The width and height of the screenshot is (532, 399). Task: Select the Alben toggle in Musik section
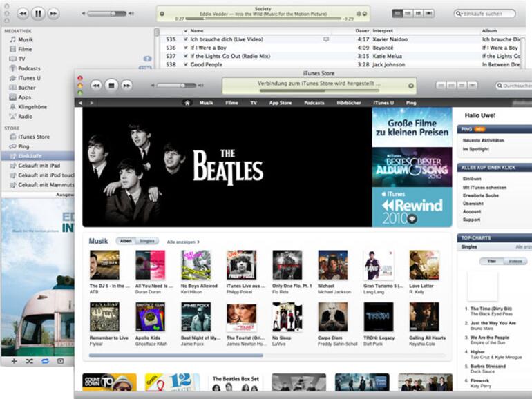(x=126, y=241)
